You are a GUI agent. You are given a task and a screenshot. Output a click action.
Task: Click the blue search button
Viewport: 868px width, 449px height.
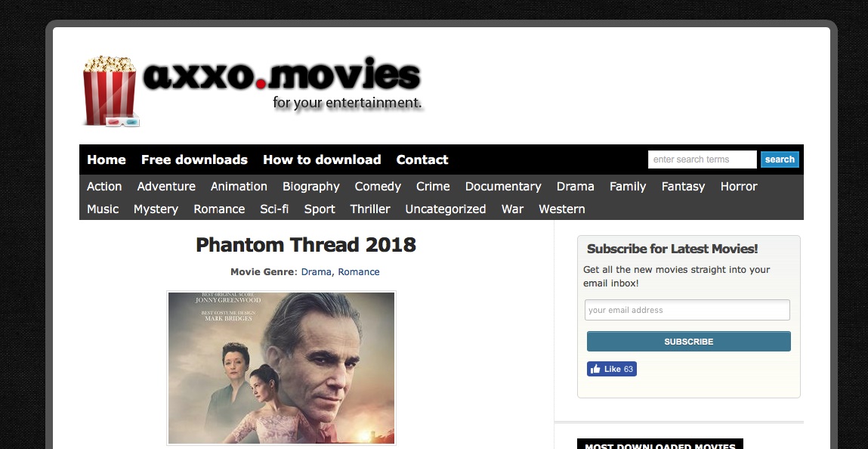(780, 159)
